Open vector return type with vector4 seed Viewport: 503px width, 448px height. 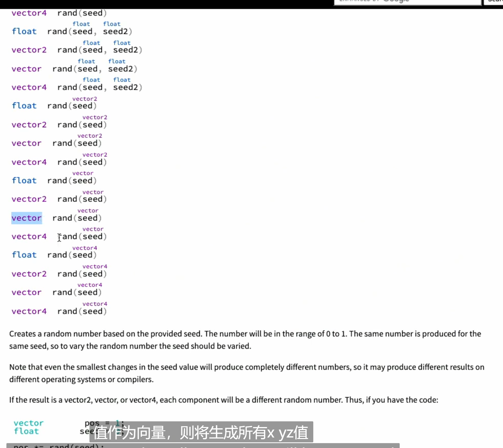(x=26, y=292)
